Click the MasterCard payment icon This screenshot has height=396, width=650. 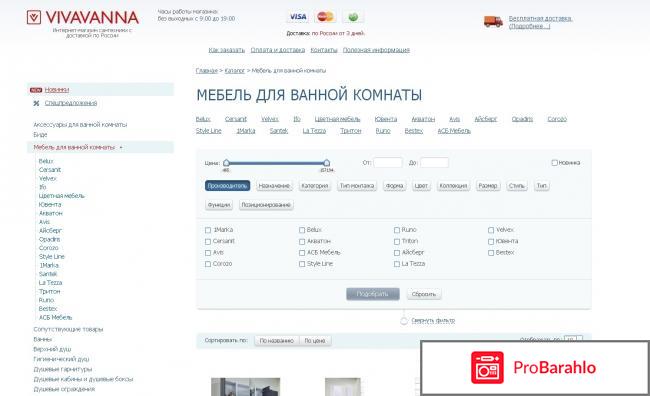click(325, 17)
